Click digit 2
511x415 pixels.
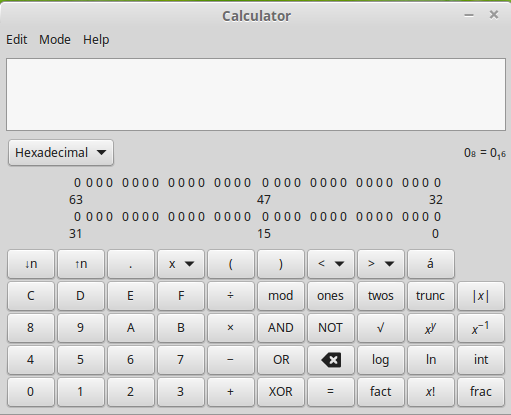pyautogui.click(x=131, y=392)
